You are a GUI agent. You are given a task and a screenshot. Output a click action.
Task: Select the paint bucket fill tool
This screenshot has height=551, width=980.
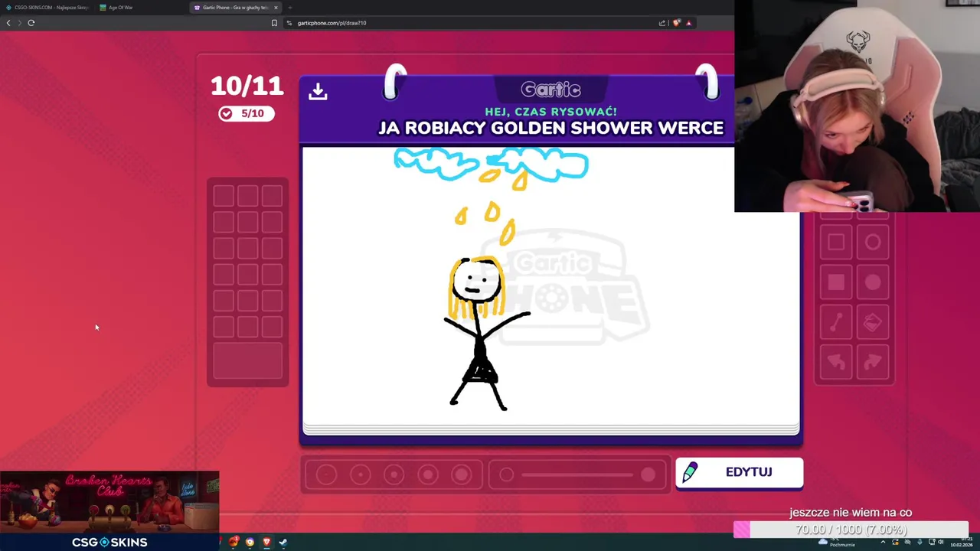[873, 322]
